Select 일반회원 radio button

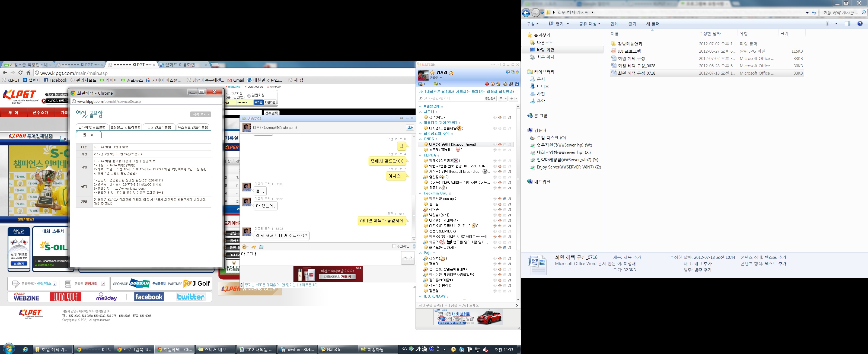tap(249, 96)
